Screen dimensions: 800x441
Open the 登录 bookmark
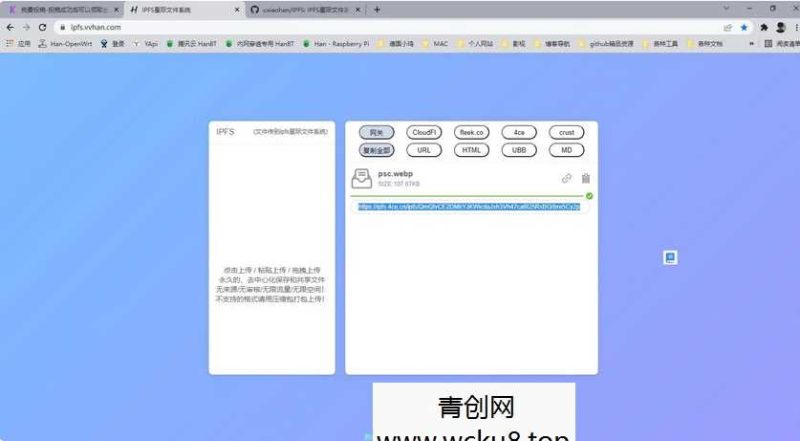pos(112,44)
